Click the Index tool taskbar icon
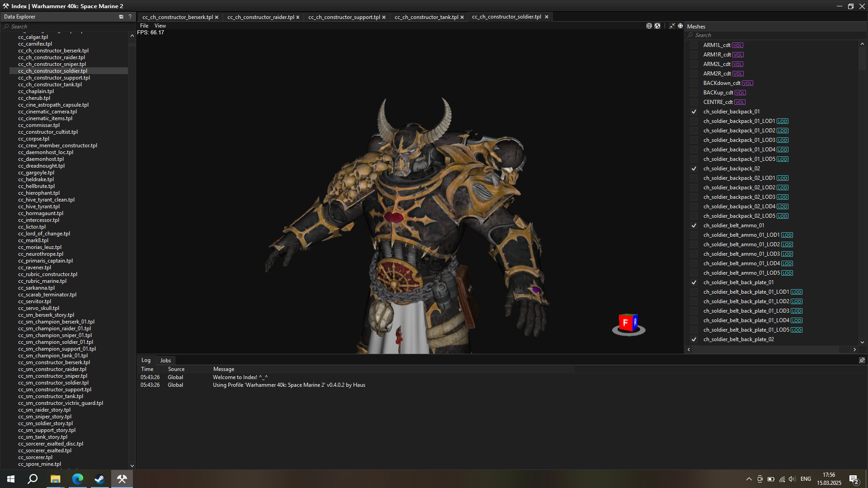 (122, 479)
